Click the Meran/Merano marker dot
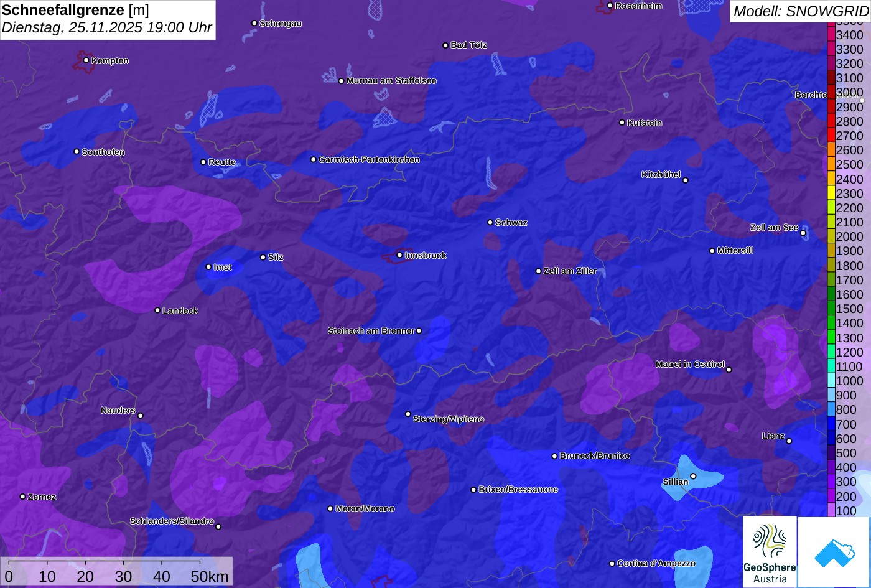 click(330, 509)
